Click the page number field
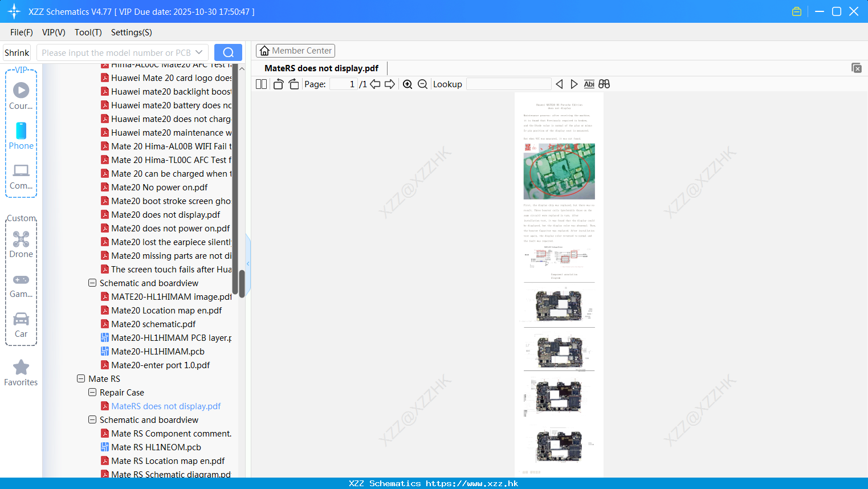The width and height of the screenshot is (868, 489). click(x=344, y=84)
